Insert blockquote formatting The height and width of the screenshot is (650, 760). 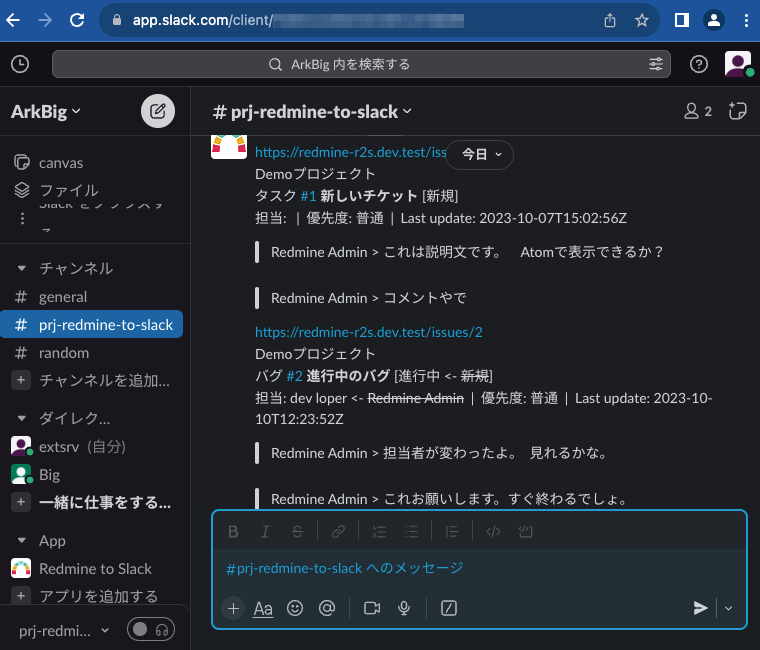[452, 532]
